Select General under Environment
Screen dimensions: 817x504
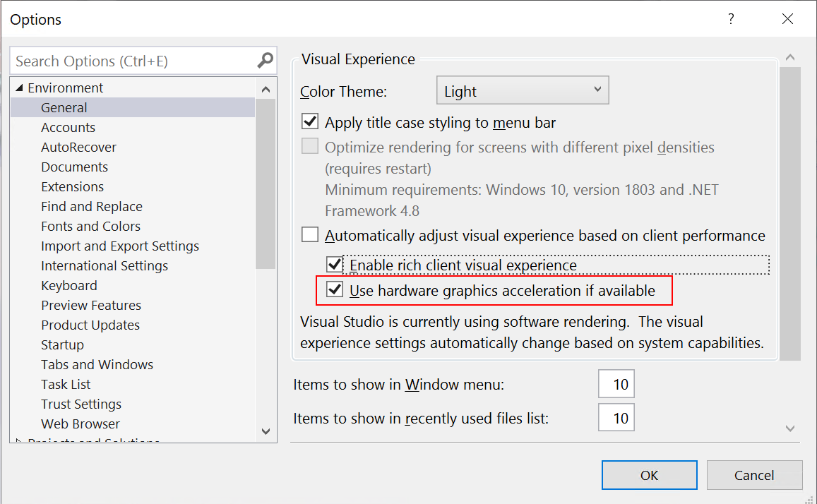click(x=132, y=108)
